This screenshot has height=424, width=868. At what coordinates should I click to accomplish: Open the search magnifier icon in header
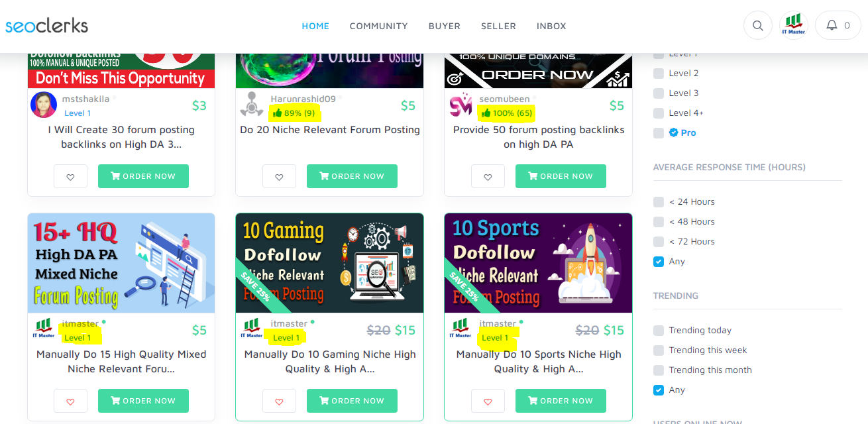click(x=758, y=26)
